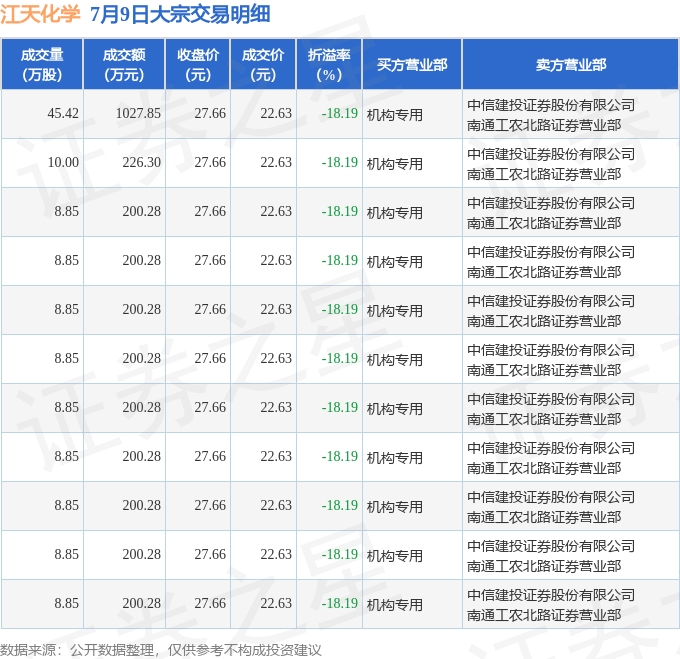The width and height of the screenshot is (680, 659).
Task: Select the 成交价(元) column header
Action: pos(263,65)
